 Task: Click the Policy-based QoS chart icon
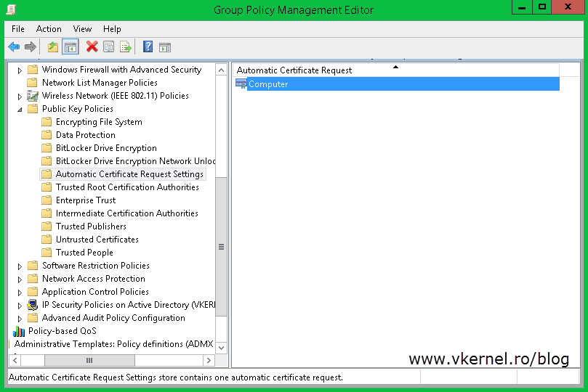19,331
